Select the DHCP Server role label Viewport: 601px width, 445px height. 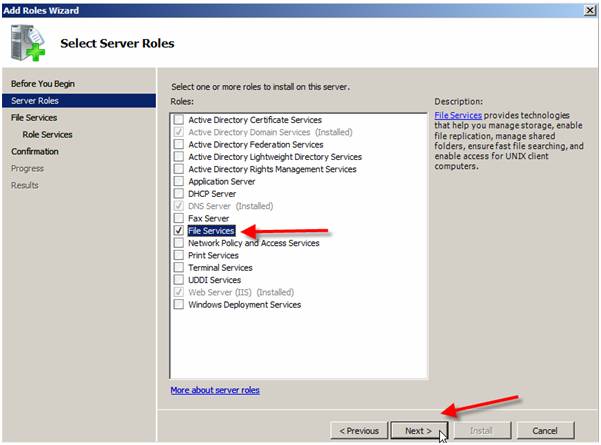[212, 194]
